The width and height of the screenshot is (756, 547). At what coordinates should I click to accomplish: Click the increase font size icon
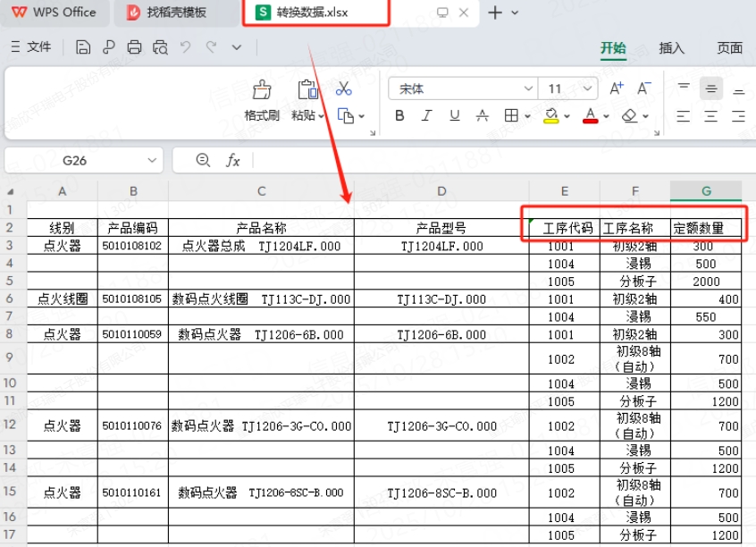[616, 88]
